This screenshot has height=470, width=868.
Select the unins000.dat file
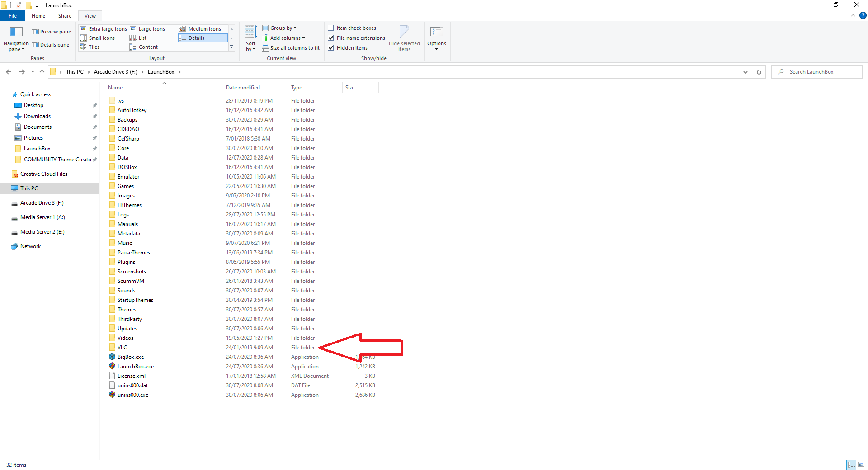pyautogui.click(x=132, y=385)
